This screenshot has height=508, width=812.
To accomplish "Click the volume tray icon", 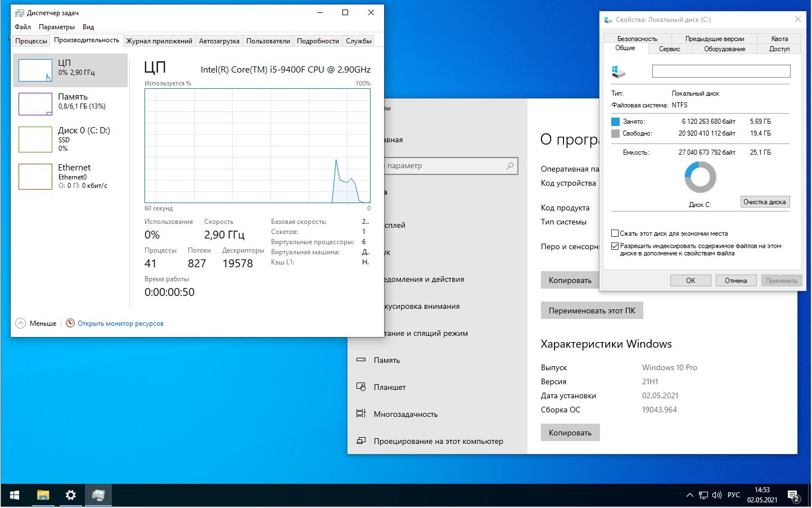I will click(x=716, y=496).
